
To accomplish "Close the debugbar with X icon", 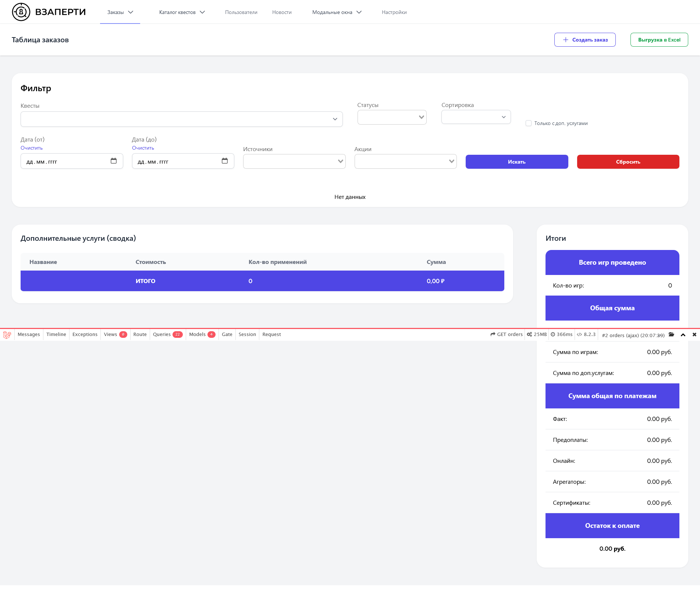I will [694, 335].
